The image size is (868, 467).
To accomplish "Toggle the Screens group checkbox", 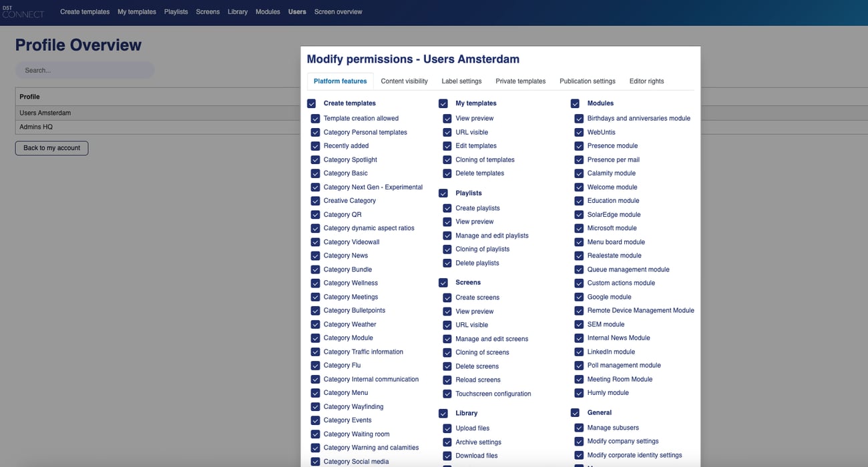I will point(443,282).
